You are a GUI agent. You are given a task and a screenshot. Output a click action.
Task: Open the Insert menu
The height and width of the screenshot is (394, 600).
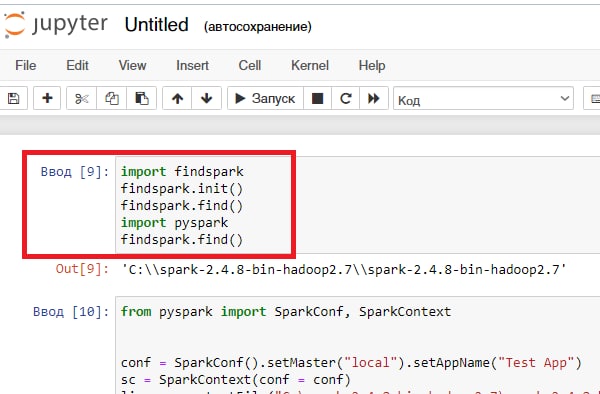point(192,65)
